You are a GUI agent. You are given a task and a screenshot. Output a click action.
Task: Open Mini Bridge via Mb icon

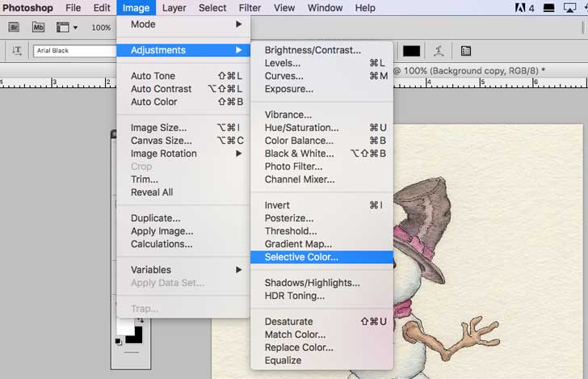(38, 27)
